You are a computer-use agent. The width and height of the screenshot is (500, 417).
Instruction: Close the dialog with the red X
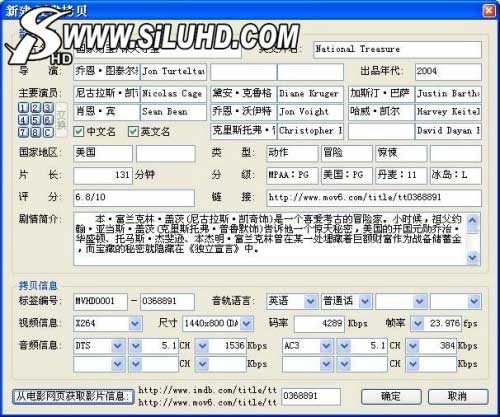coord(489,10)
